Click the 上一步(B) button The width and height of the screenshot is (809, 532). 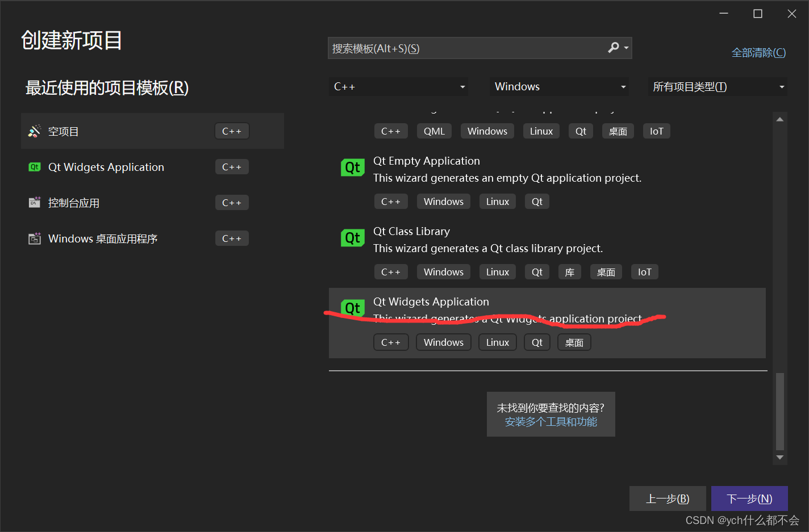[668, 498]
